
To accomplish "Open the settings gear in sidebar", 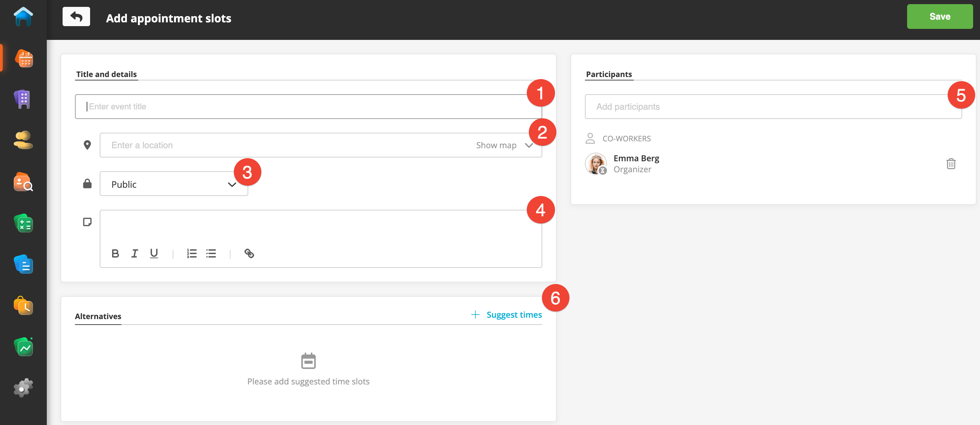I will click(x=23, y=388).
